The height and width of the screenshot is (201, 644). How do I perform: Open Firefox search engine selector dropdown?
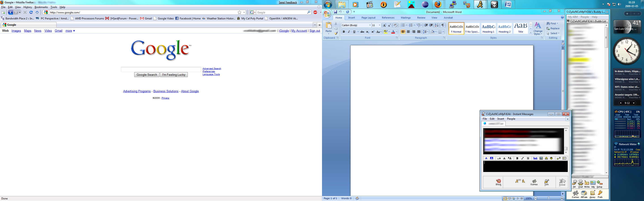click(x=253, y=12)
